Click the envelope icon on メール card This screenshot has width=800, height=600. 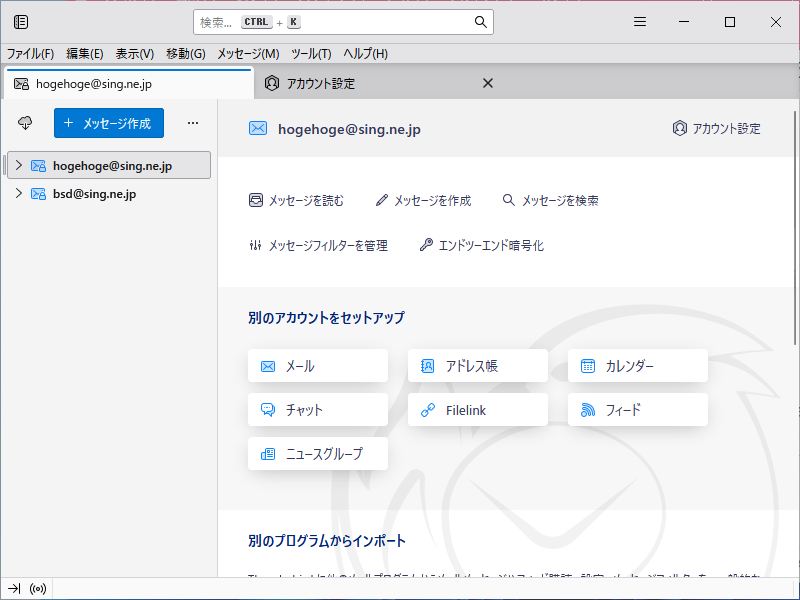point(268,366)
